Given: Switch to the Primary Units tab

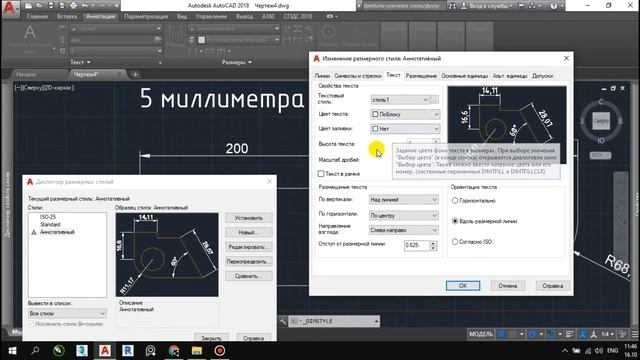Looking at the screenshot, I should (464, 76).
